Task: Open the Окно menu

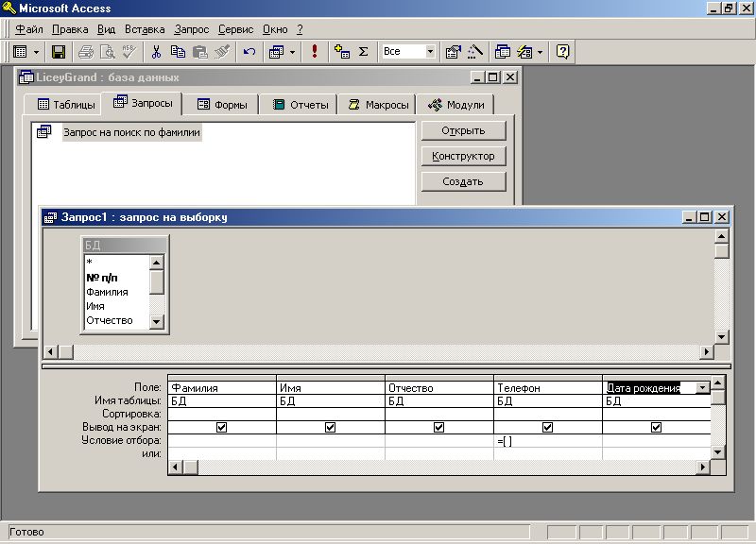Action: pyautogui.click(x=275, y=29)
